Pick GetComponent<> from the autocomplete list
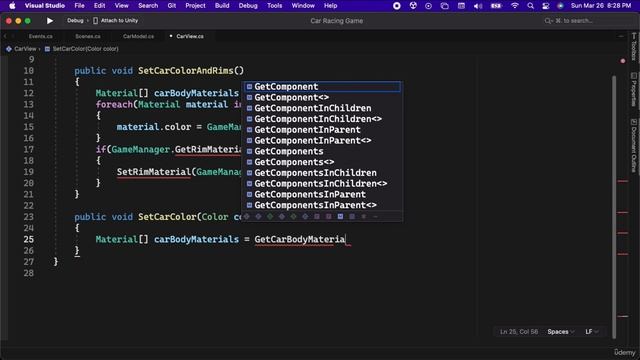Viewport: 640px width, 360px height. coord(322,97)
